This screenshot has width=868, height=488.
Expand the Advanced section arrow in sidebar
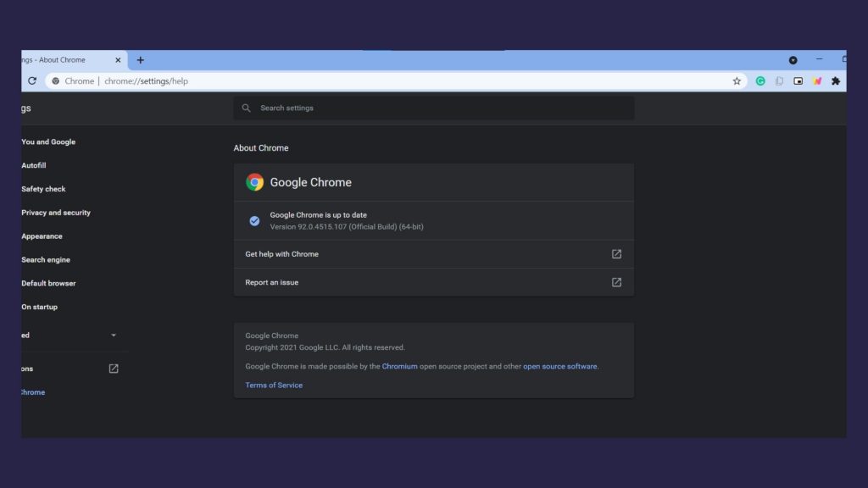[x=114, y=335]
